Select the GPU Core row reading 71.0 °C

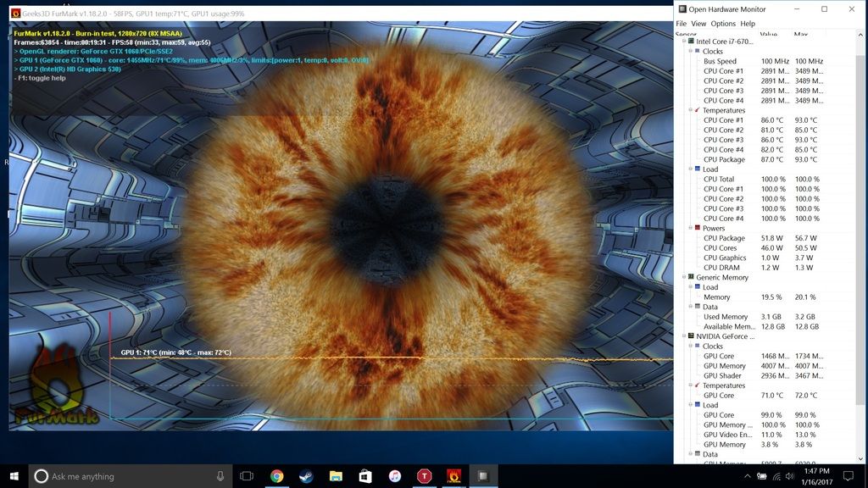(765, 395)
